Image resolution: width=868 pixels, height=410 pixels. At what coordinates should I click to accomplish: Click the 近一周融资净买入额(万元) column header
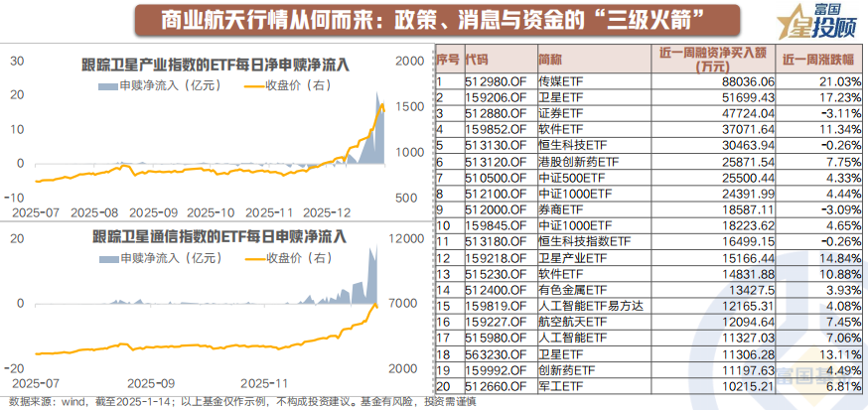(x=713, y=60)
